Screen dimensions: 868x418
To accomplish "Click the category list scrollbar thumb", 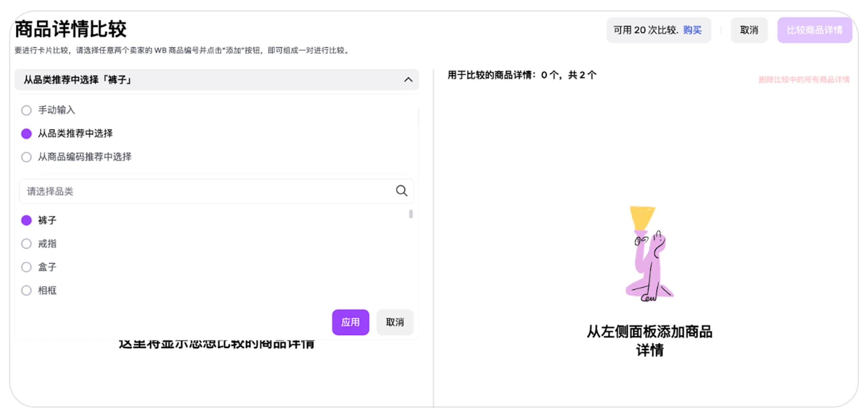I will pos(411,214).
